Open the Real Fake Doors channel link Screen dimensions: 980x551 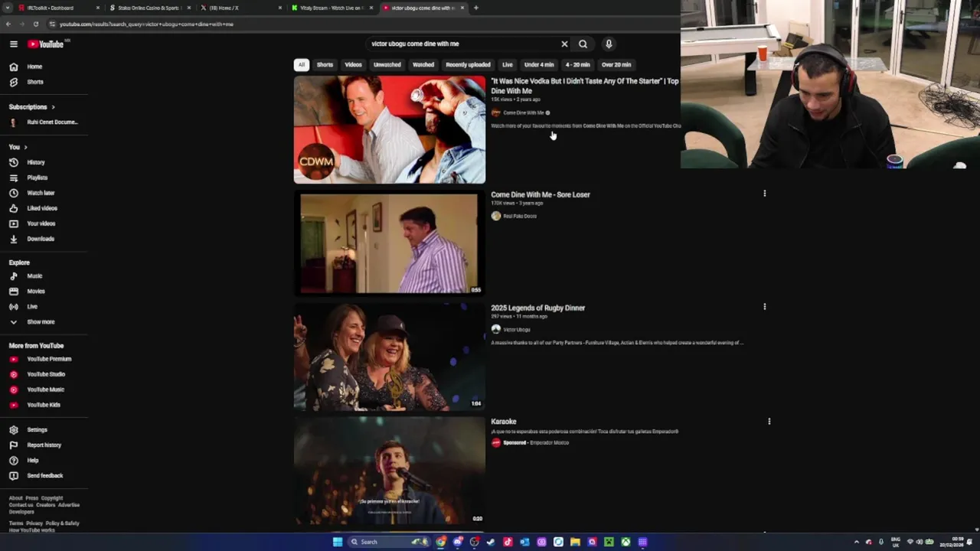tap(520, 217)
